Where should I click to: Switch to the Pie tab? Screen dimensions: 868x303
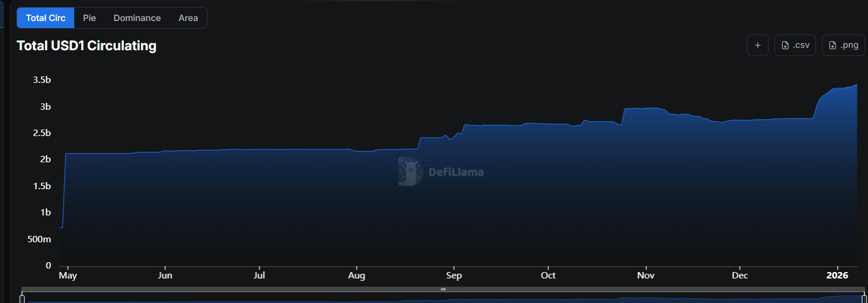pyautogui.click(x=89, y=18)
